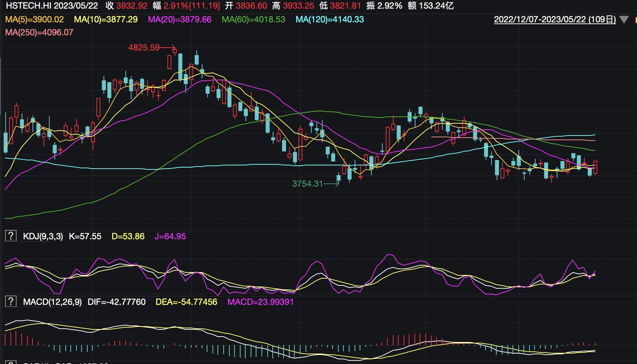Click the DEA=-54.77456 value label

coord(186,302)
